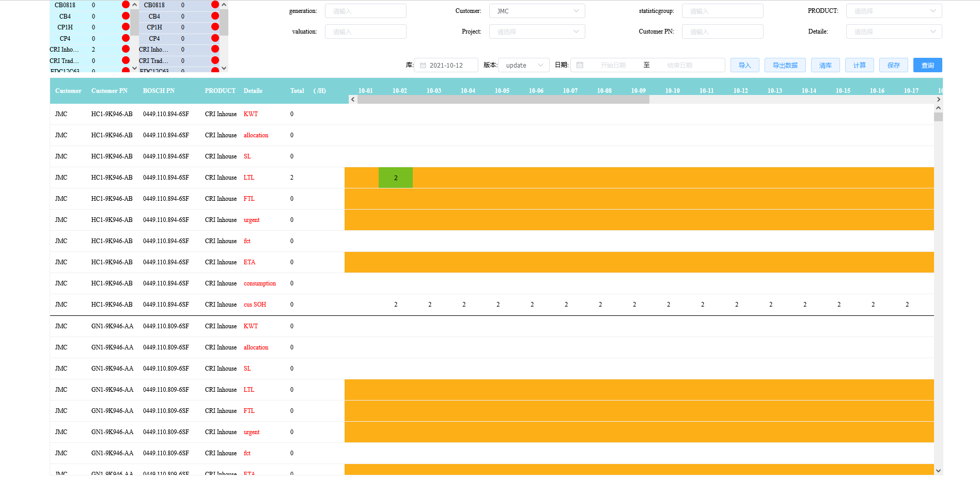
Task: Click the start date 开始日期 field
Action: pos(613,65)
